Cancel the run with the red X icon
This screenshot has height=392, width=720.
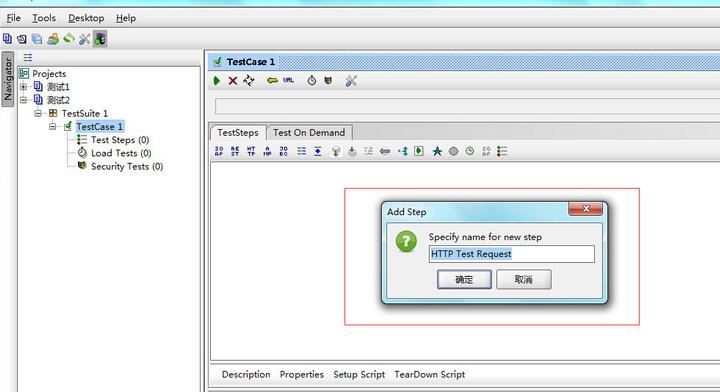(x=233, y=81)
